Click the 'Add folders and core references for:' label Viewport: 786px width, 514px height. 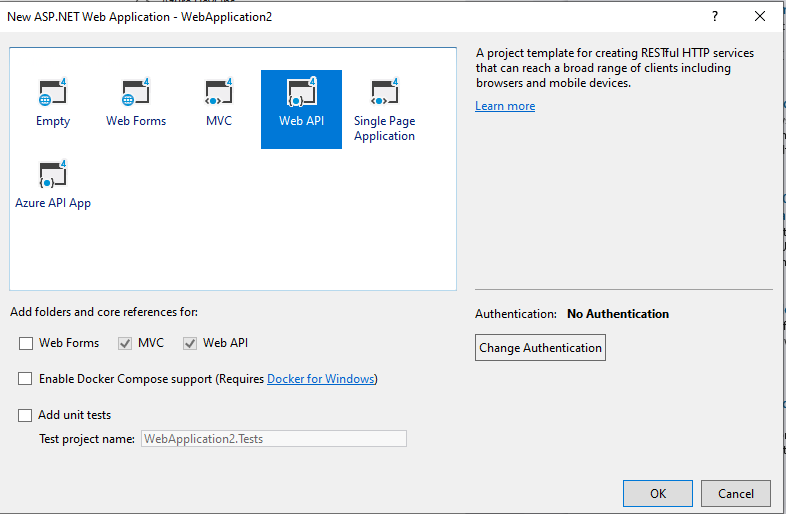[x=104, y=312]
